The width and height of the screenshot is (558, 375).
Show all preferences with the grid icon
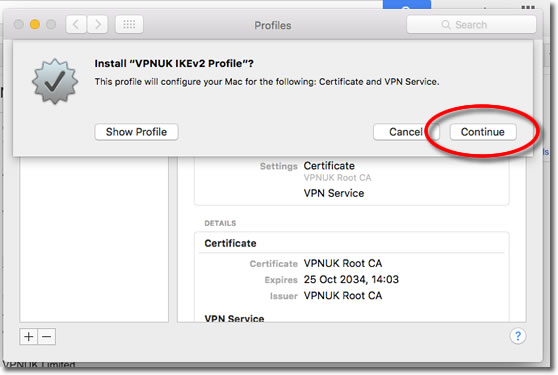pos(129,25)
